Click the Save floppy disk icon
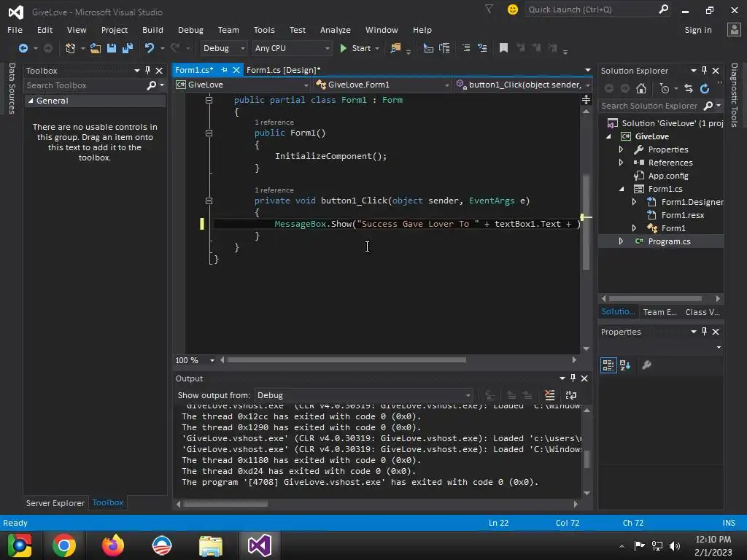The height and width of the screenshot is (560, 747). [x=112, y=48]
